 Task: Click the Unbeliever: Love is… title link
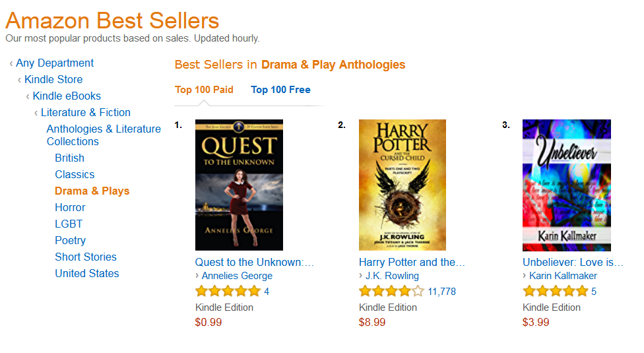point(573,263)
